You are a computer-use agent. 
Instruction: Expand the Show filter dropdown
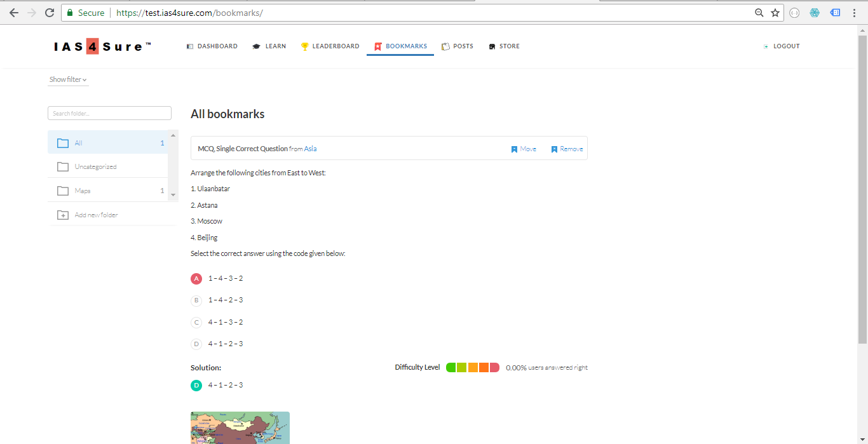pyautogui.click(x=68, y=80)
